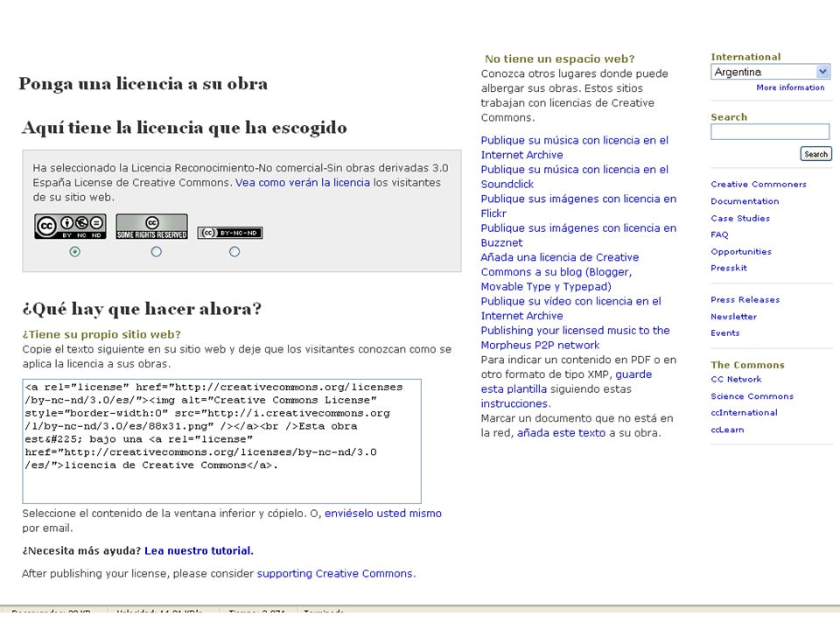
Task: Open 'instrucciones' link
Action: tap(514, 404)
